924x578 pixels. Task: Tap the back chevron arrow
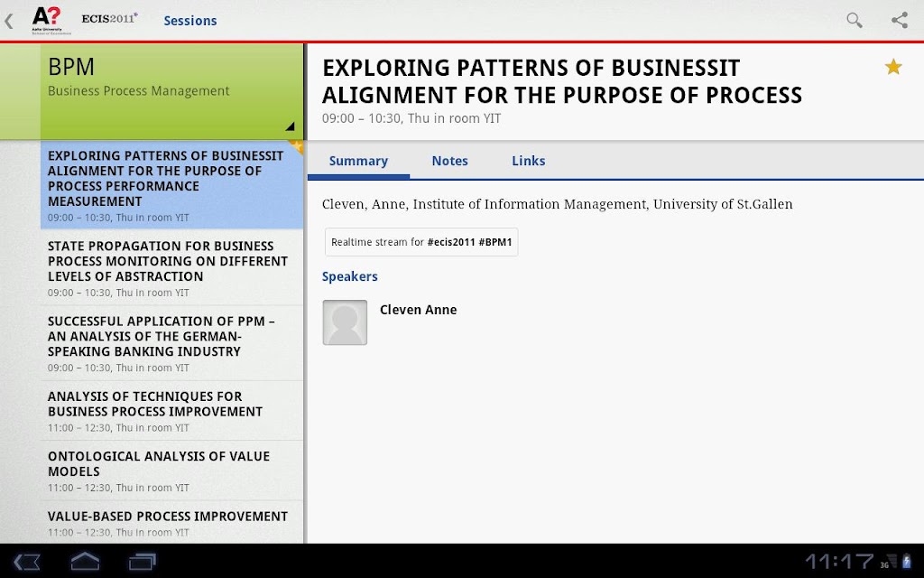[9, 20]
